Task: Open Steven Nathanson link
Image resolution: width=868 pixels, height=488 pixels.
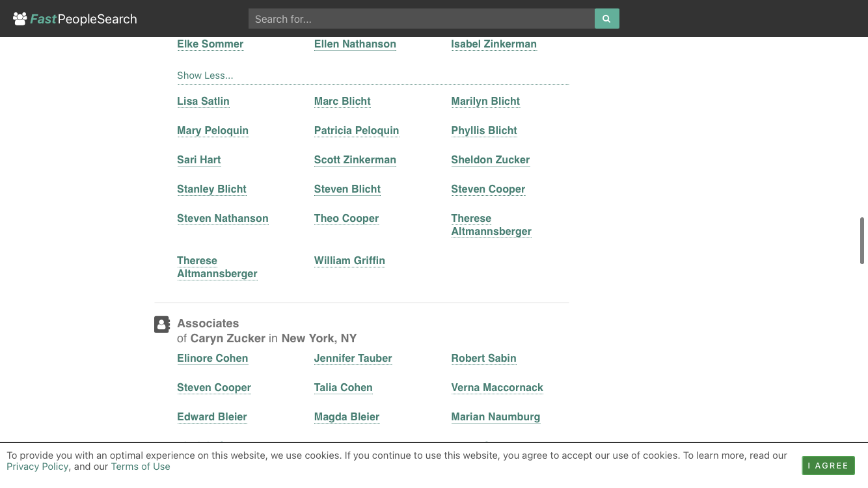Action: click(223, 219)
